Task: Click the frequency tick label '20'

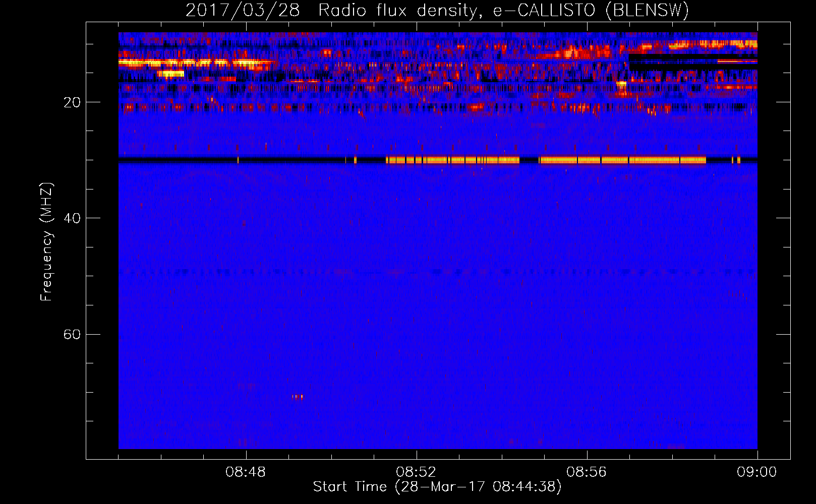Action: coord(72,103)
